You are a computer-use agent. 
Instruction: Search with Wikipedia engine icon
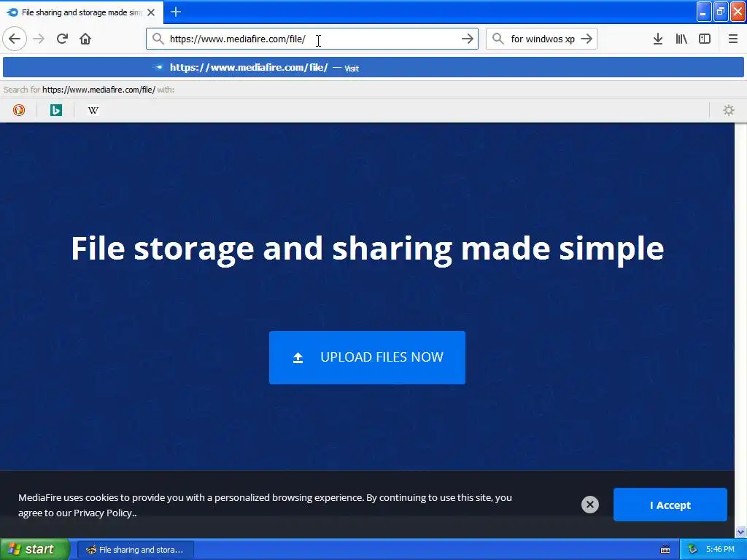pyautogui.click(x=93, y=110)
